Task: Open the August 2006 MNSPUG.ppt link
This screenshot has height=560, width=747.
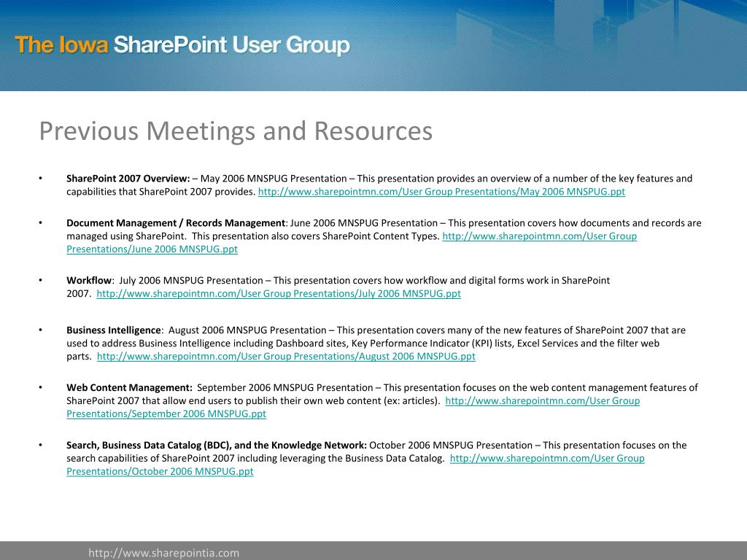Action: click(286, 356)
